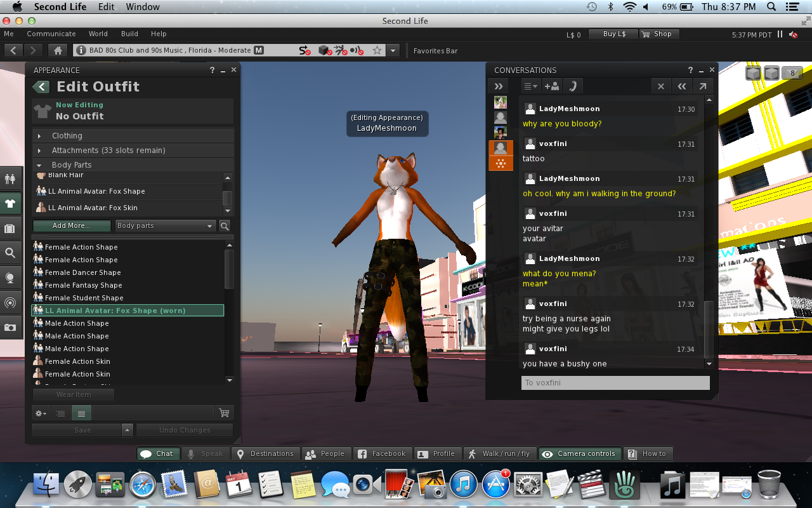Viewport: 812px width, 508px height.
Task: Open the macOS Window menu
Action: click(x=143, y=7)
